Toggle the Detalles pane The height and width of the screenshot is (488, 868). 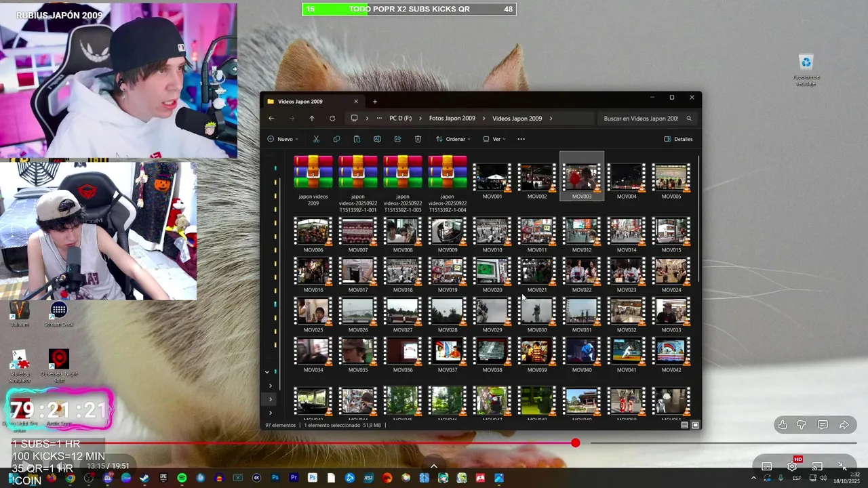click(x=678, y=139)
